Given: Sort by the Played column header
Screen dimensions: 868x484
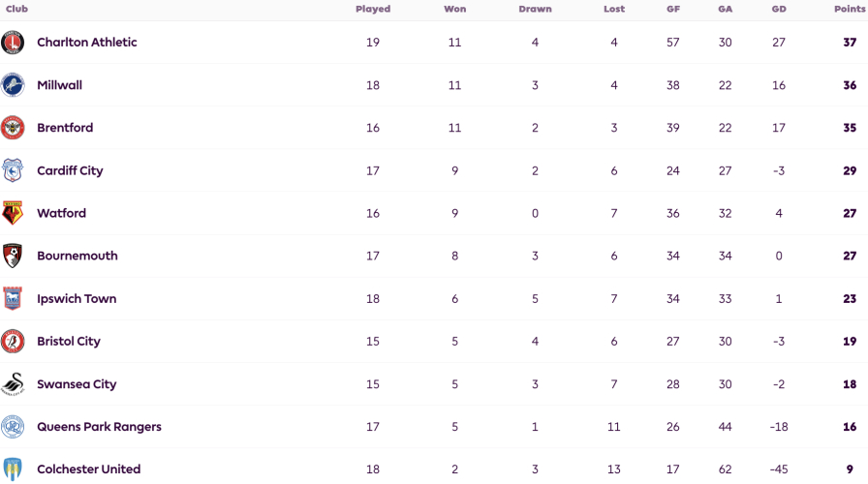Looking at the screenshot, I should 373,9.
